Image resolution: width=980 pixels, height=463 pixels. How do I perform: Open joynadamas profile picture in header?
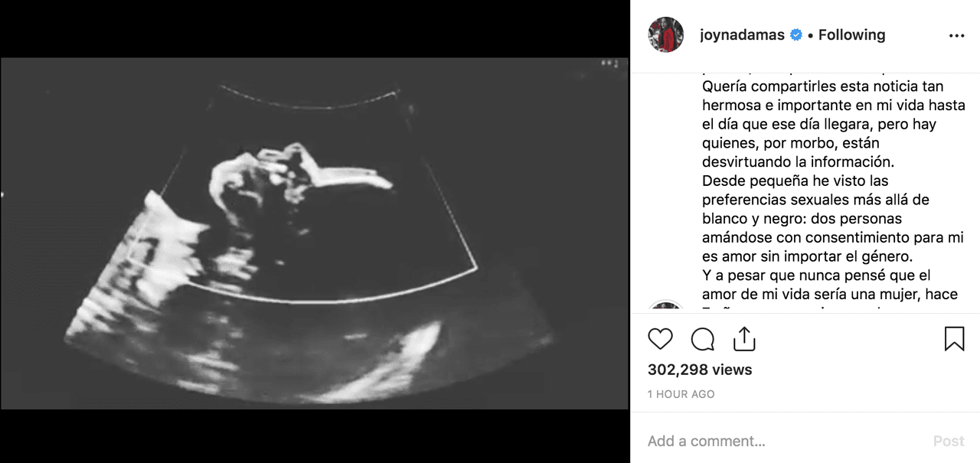coord(666,34)
